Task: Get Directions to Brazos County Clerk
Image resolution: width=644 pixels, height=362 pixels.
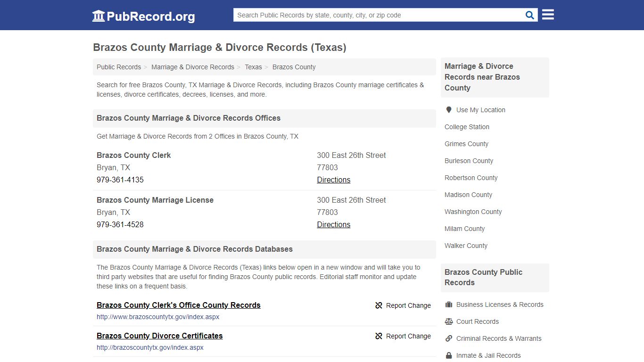Action: tap(334, 180)
